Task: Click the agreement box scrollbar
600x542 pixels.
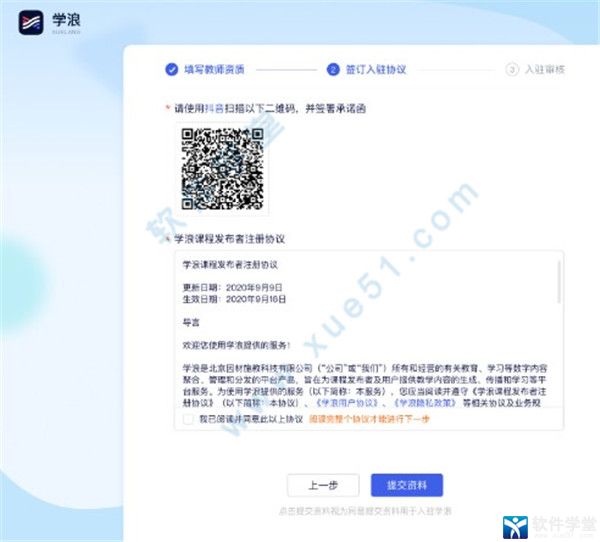Action: tap(559, 282)
